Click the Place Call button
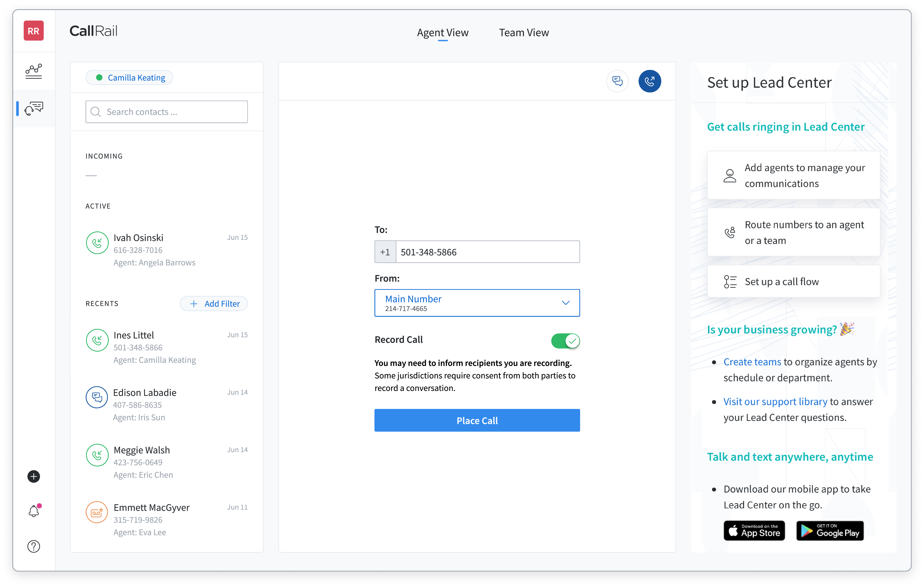Viewport: 924px width, 587px height. point(477,420)
